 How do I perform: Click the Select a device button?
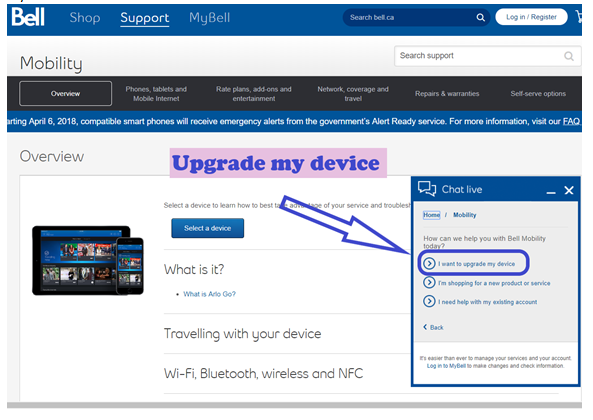[208, 228]
